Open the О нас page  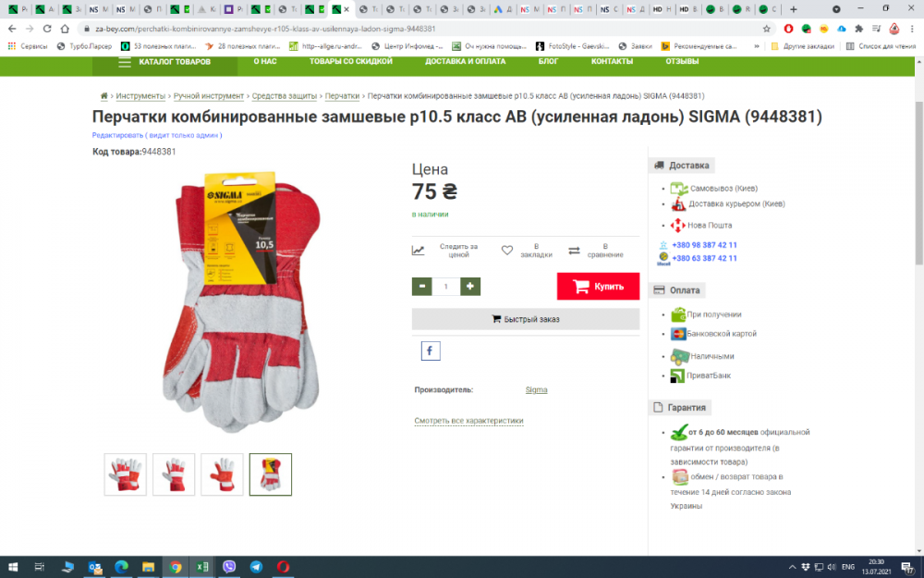tap(265, 61)
